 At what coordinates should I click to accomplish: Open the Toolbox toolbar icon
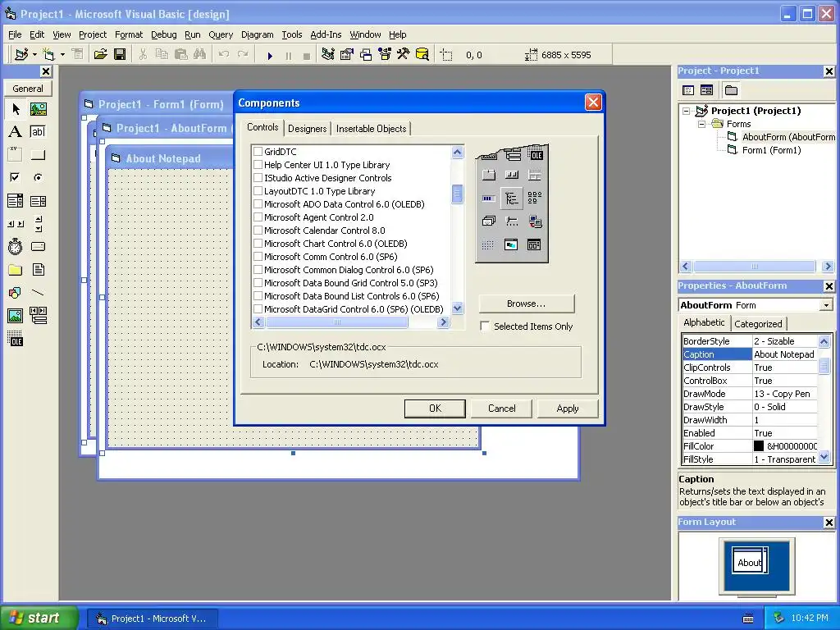(404, 55)
